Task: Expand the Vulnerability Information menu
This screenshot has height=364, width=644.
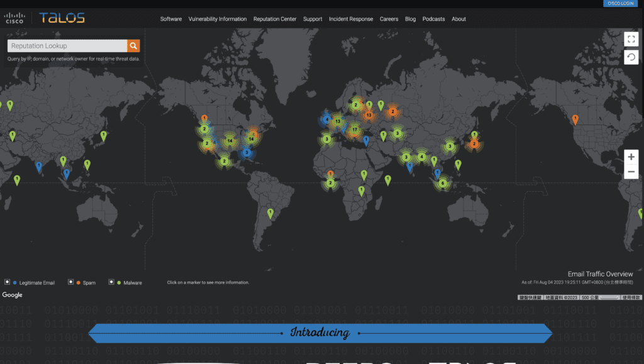Action: coord(218,19)
